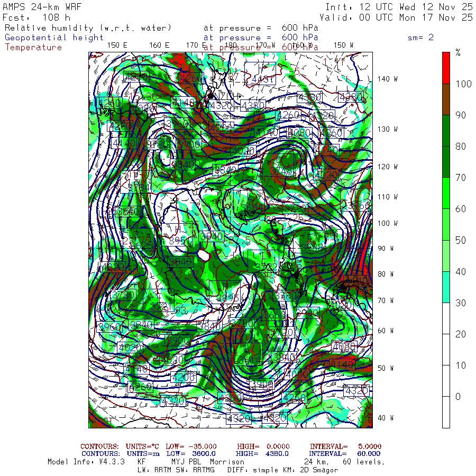Click the bright green 60-70% color band
This screenshot has width=476, height=476.
(x=446, y=193)
